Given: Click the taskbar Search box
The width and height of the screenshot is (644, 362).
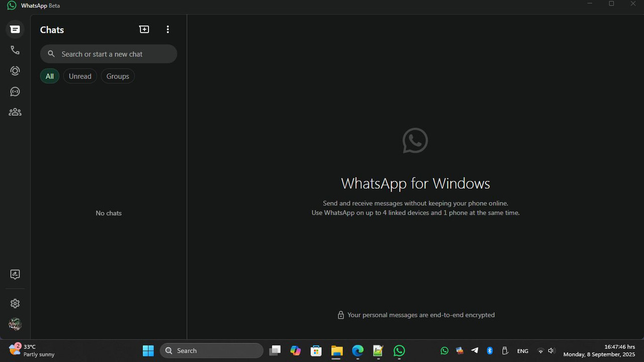Looking at the screenshot, I should (211, 350).
